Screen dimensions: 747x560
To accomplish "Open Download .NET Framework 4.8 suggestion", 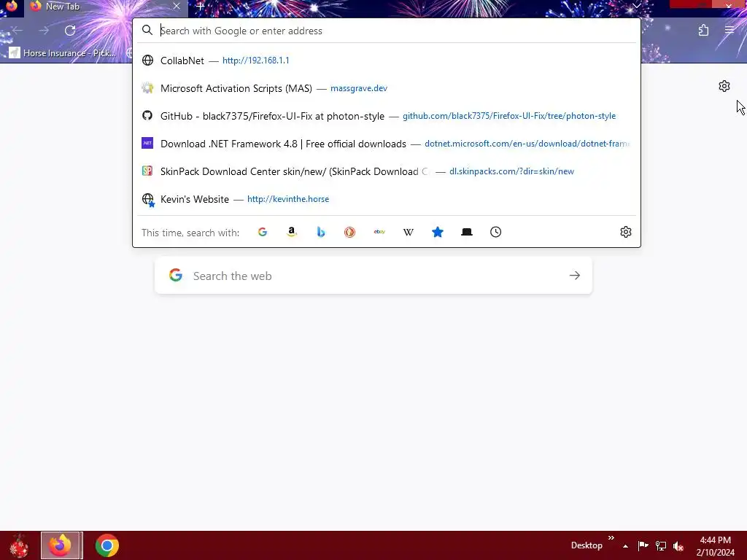I will [x=387, y=144].
